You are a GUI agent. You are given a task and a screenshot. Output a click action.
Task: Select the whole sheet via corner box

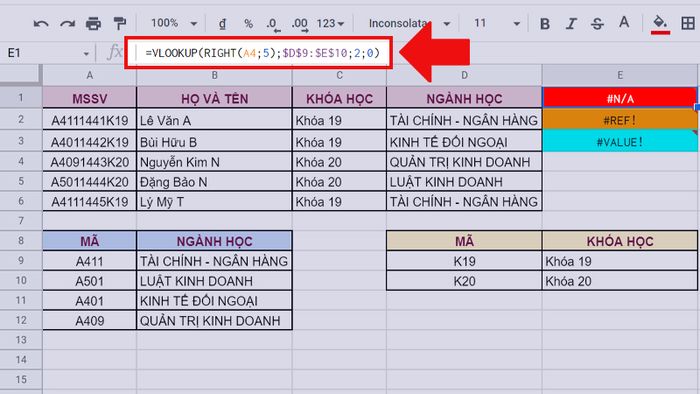point(21,75)
